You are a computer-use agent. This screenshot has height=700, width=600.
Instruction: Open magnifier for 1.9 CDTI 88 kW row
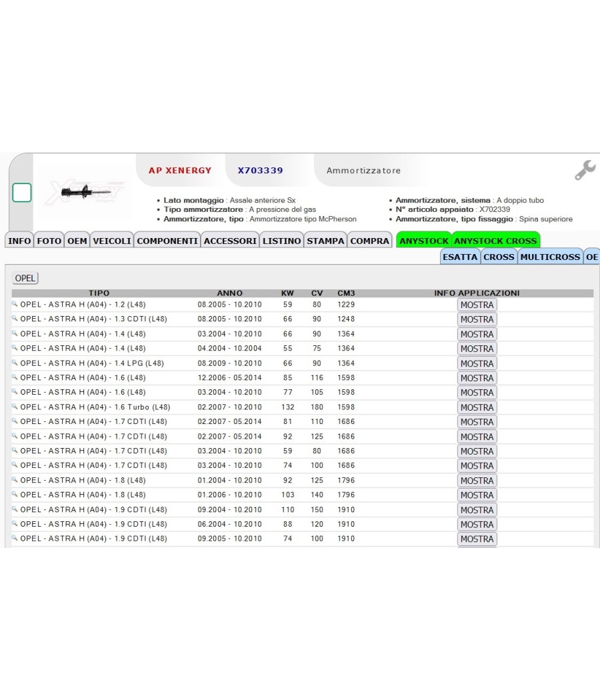(15, 523)
